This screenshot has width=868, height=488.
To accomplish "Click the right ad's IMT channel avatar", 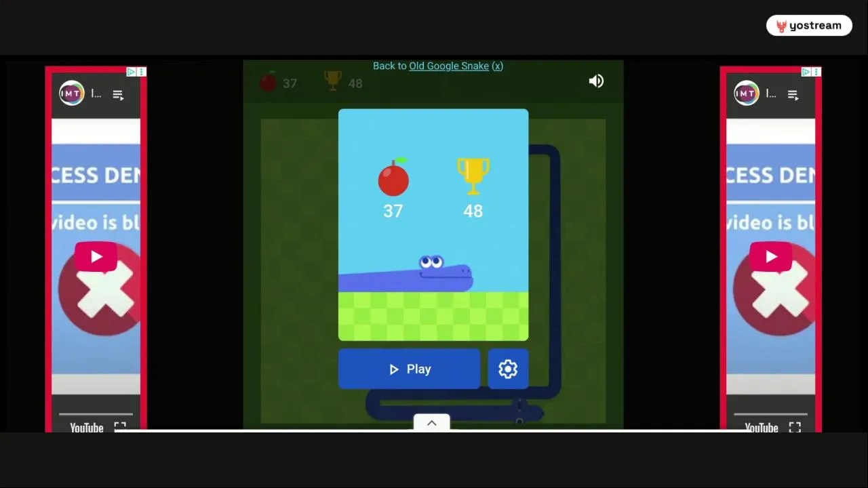I will tap(747, 94).
